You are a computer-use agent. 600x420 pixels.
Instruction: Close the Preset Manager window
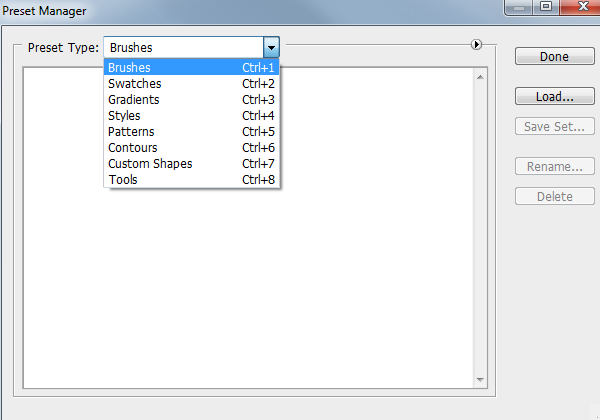click(x=581, y=7)
